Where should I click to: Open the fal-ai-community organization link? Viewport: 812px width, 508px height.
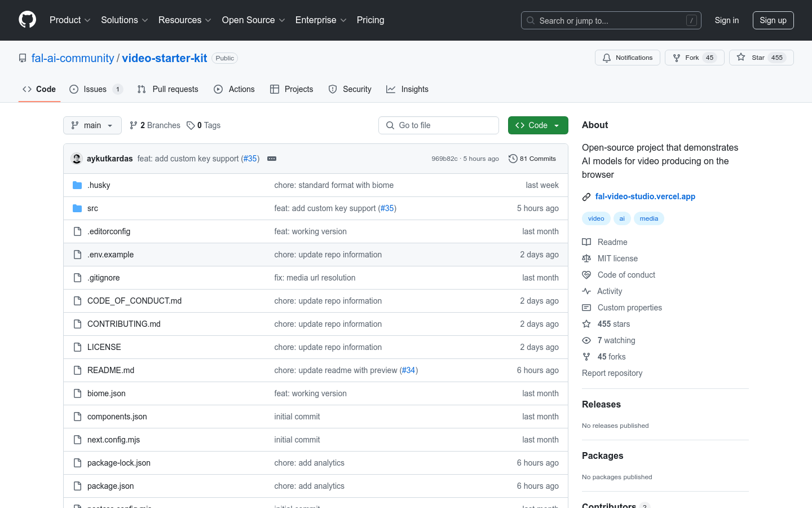click(x=73, y=58)
